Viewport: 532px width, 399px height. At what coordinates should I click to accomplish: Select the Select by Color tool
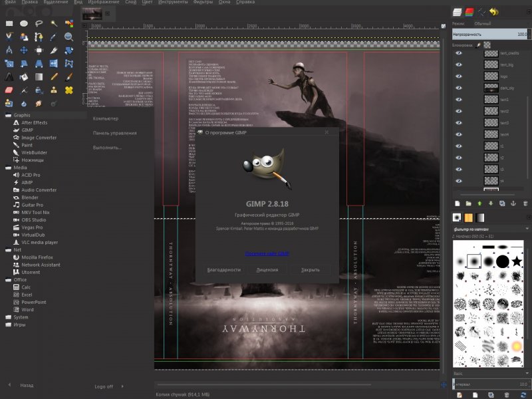point(69,23)
